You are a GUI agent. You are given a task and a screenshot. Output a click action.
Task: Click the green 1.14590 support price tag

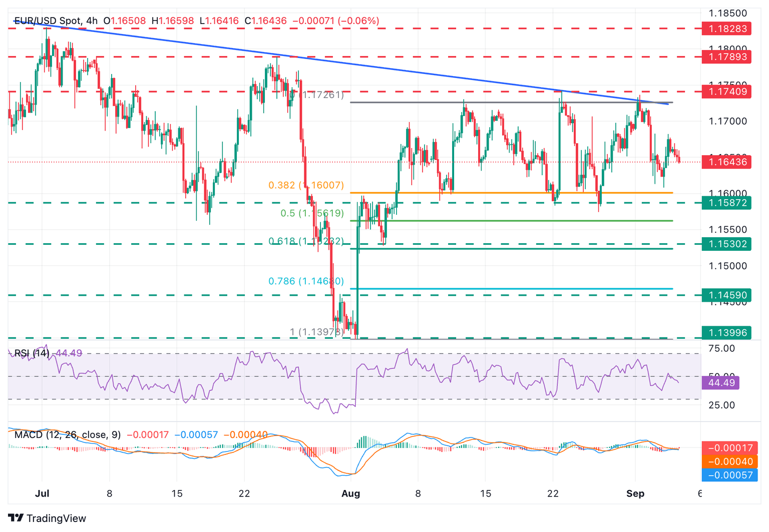[726, 295]
